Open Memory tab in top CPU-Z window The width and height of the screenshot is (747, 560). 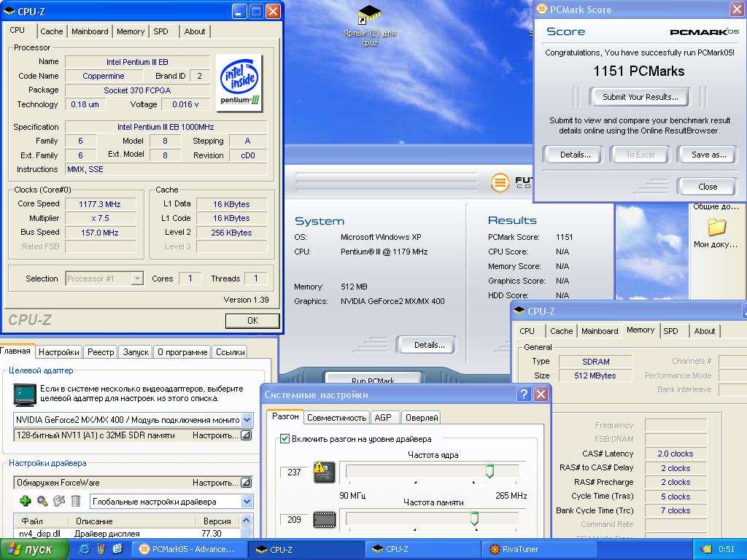point(131,31)
